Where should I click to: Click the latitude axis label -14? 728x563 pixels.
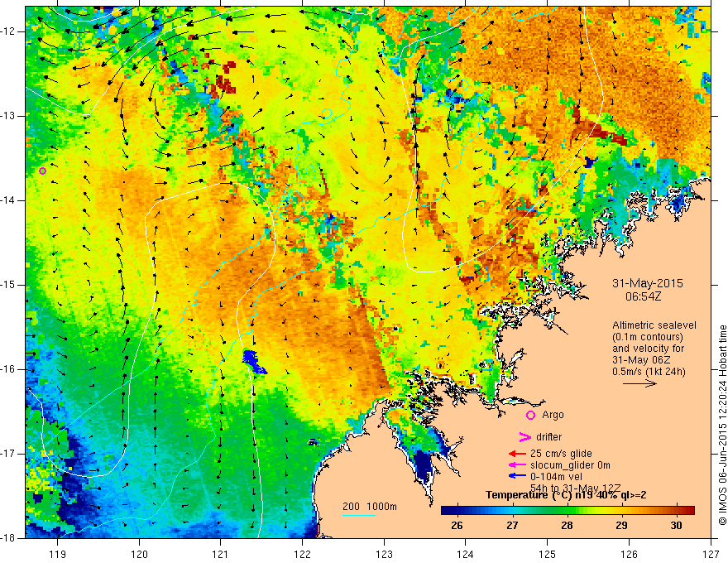click(x=9, y=200)
